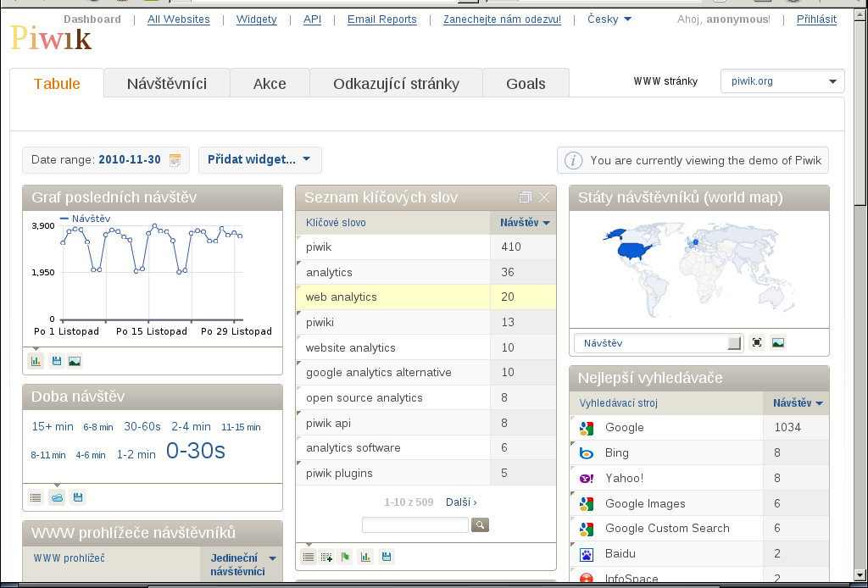Click Dashboard in top menu
The width and height of the screenshot is (868, 588).
coord(92,19)
